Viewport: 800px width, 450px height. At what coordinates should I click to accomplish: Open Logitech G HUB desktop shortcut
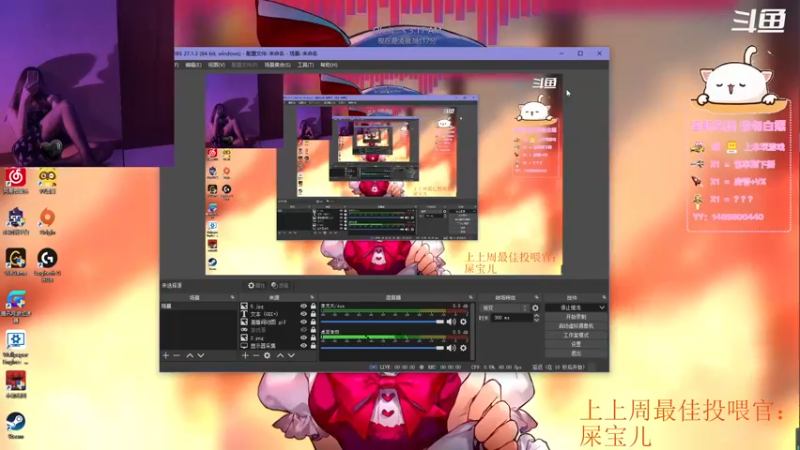(x=47, y=265)
